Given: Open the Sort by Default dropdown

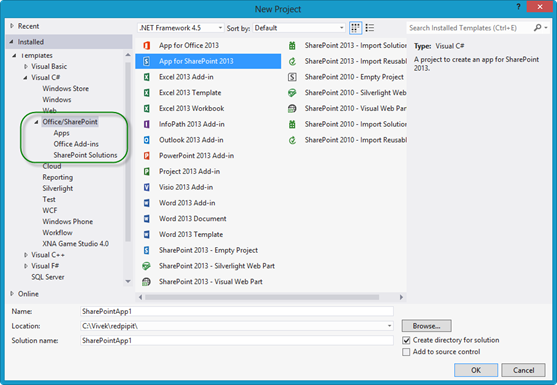Looking at the screenshot, I should pyautogui.click(x=299, y=28).
